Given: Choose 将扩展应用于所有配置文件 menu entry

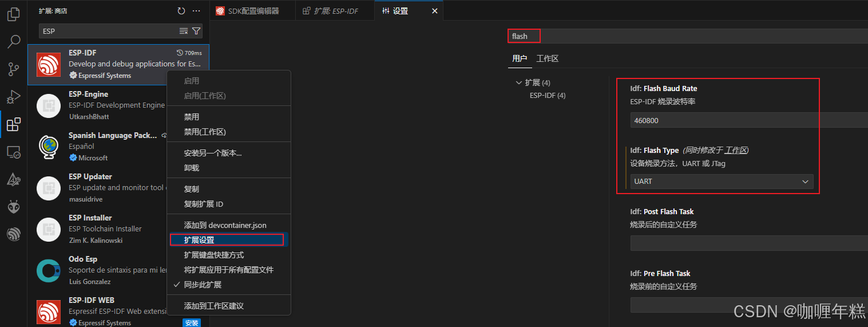Looking at the screenshot, I should click(229, 270).
